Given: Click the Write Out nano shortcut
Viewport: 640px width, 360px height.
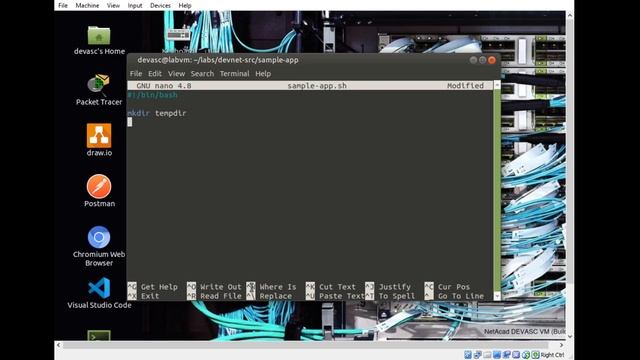Looking at the screenshot, I should tap(214, 287).
